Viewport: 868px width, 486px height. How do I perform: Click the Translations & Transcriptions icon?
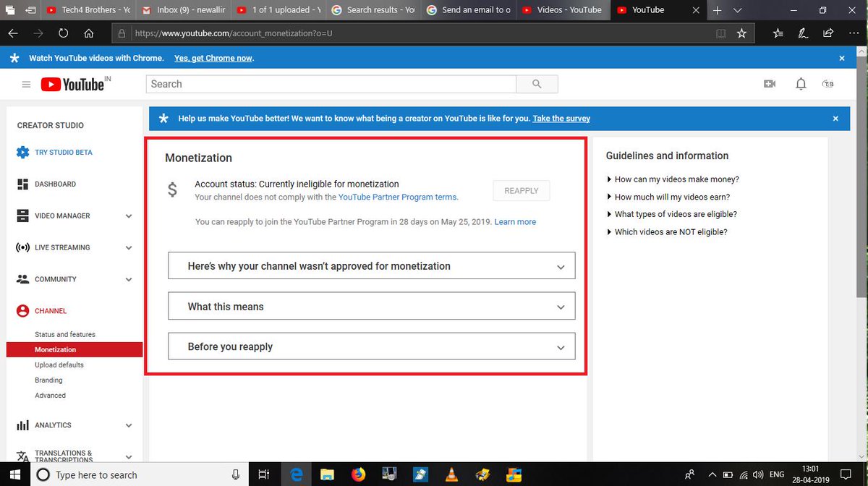22,457
